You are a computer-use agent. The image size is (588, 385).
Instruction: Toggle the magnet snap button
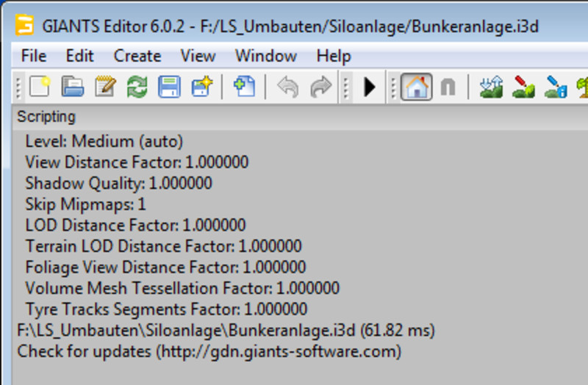[x=447, y=87]
